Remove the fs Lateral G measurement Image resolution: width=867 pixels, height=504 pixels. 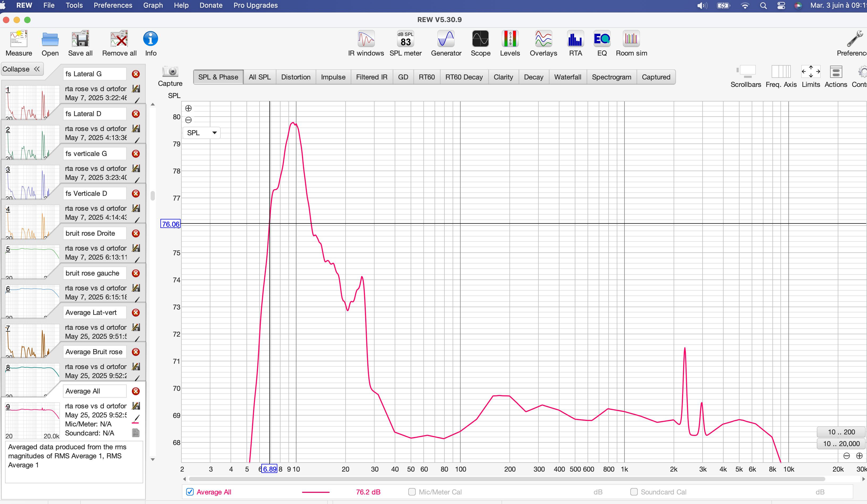point(136,74)
